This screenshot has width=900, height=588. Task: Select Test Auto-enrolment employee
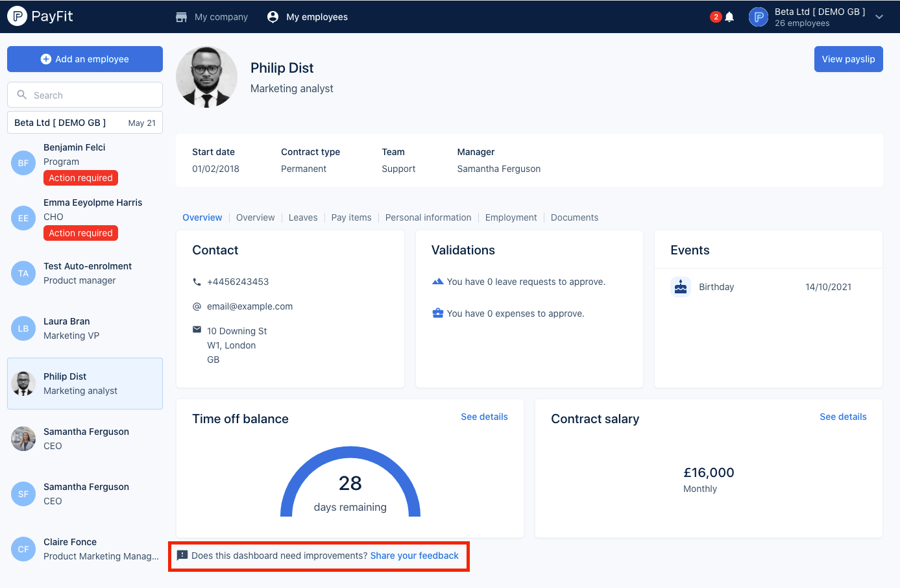85,273
